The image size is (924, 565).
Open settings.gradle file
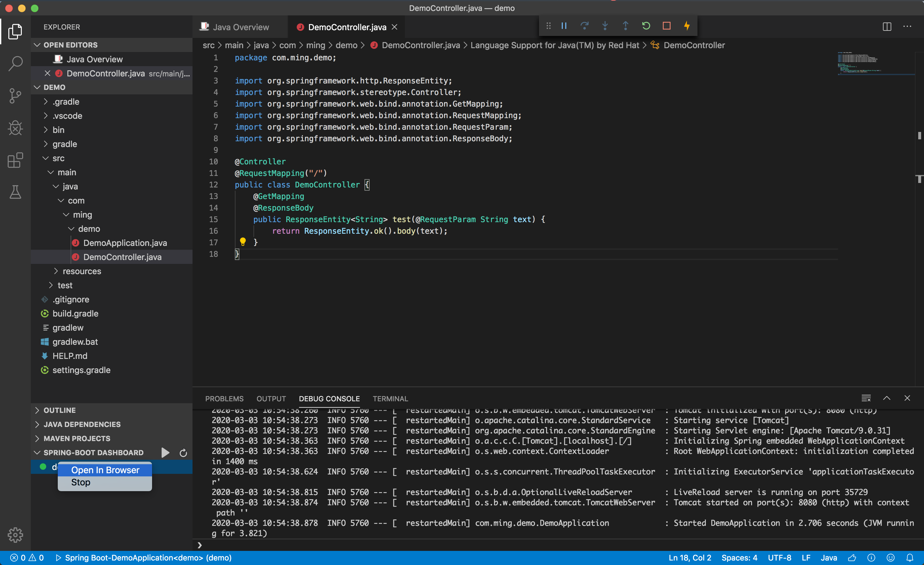[x=81, y=370]
